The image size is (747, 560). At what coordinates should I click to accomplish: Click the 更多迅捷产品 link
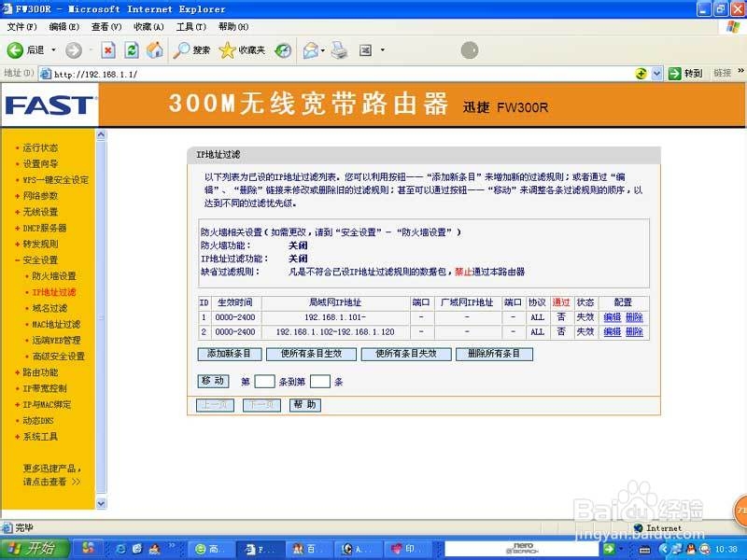point(52,475)
